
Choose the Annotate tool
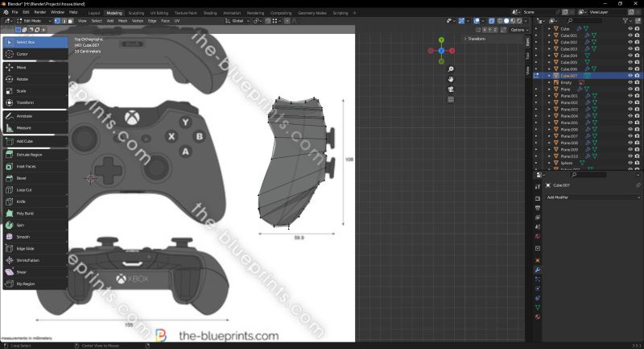[x=35, y=116]
